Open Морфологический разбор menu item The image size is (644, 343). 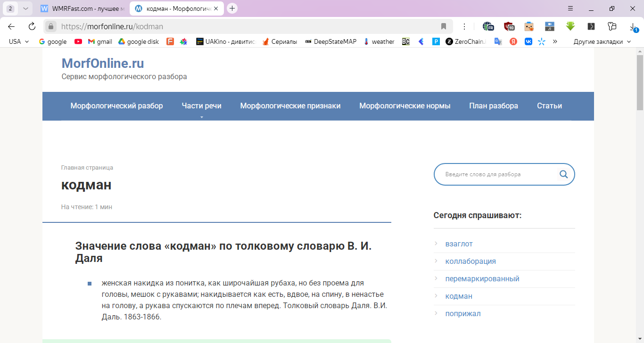[x=117, y=106]
